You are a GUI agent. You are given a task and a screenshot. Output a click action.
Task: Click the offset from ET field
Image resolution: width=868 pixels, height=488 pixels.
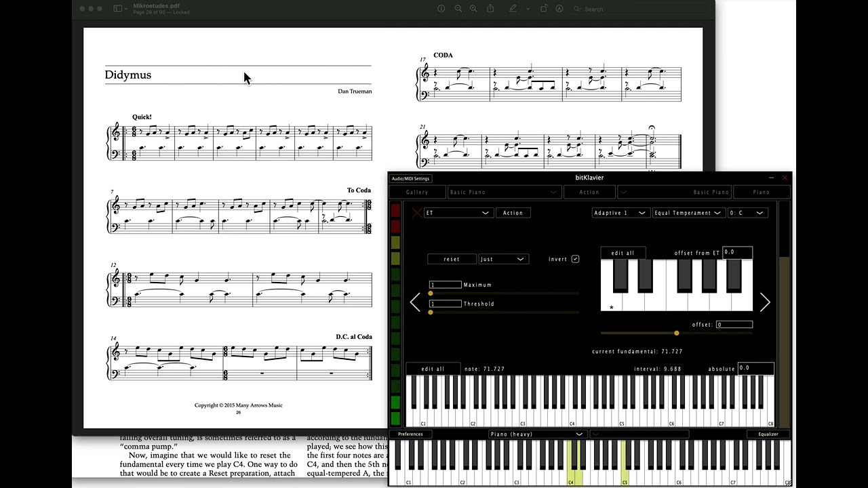click(x=737, y=253)
